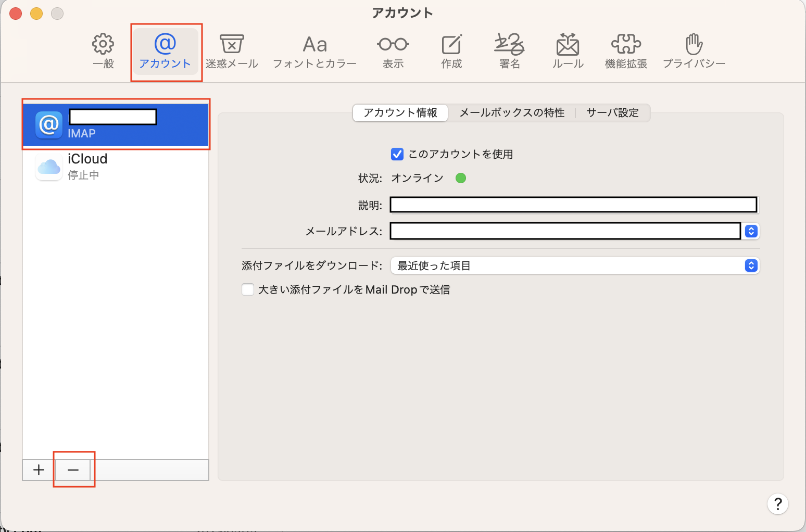Select the アカウント情報 tab
806x532 pixels.
click(x=400, y=112)
